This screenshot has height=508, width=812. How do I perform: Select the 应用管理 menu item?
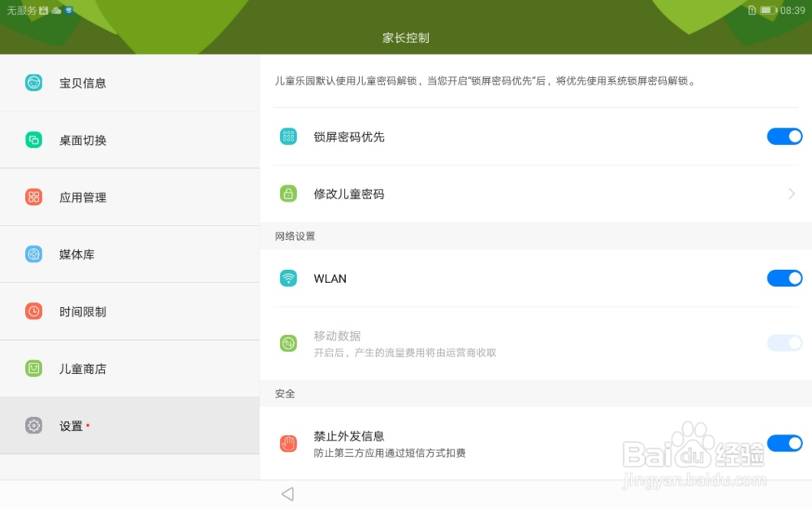[83, 198]
